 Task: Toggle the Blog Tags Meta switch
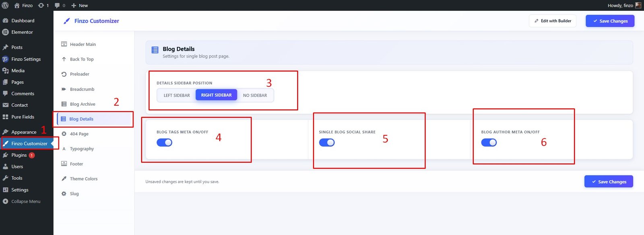click(x=164, y=143)
